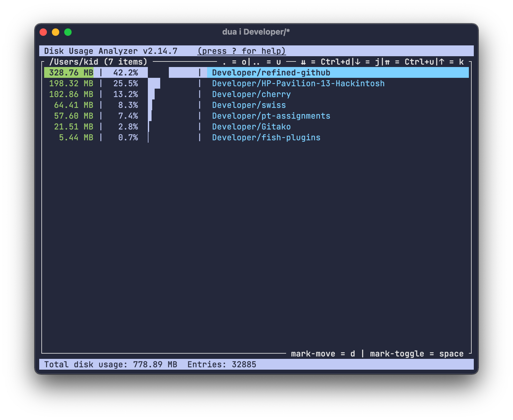This screenshot has height=420, width=513.
Task: Click the 5.44 MB size value
Action: coord(76,137)
